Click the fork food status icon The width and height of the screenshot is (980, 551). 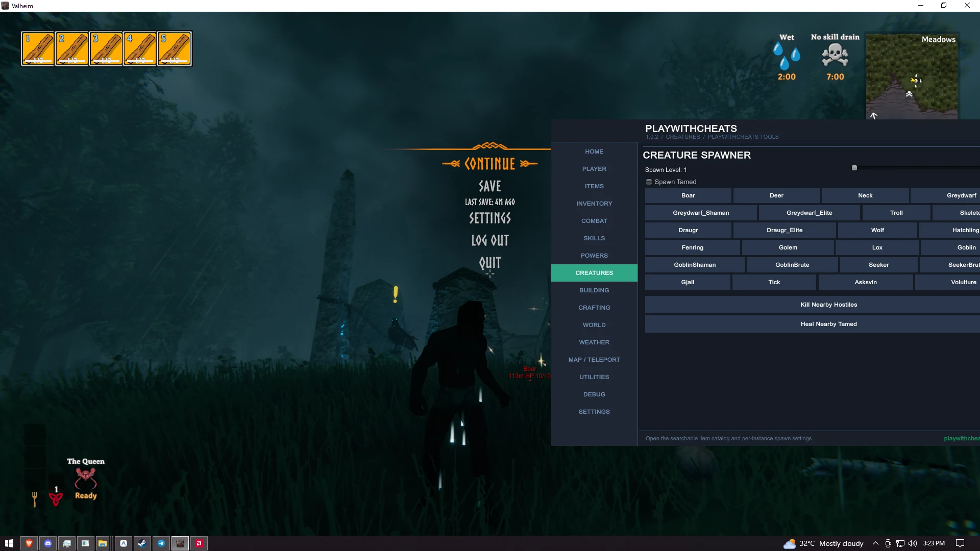click(35, 499)
